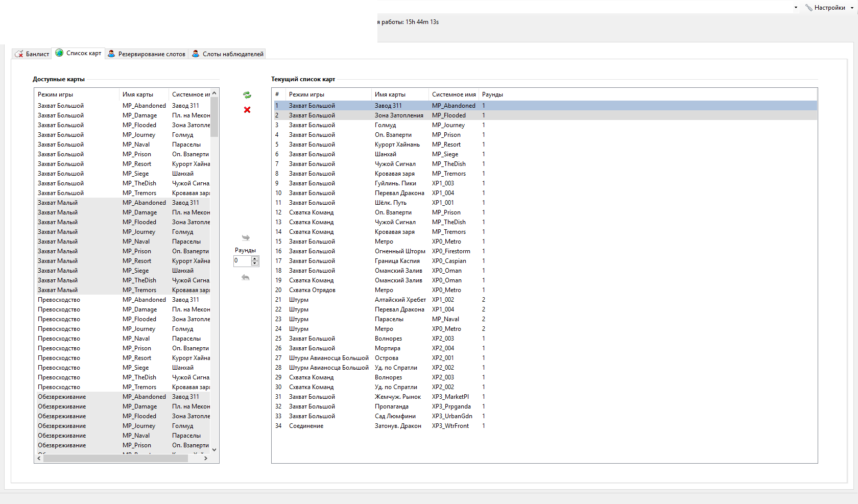Select available Обезвреживание MP_Abandoned row

click(x=123, y=397)
